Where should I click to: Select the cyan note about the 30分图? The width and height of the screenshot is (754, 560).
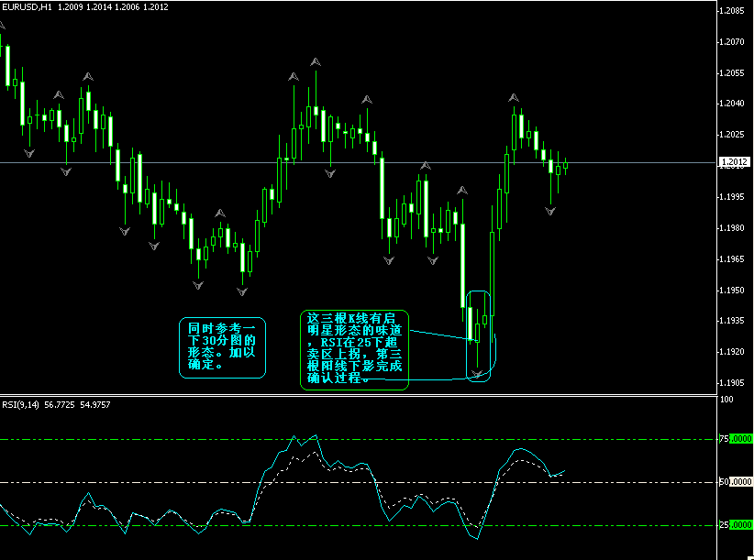click(222, 347)
